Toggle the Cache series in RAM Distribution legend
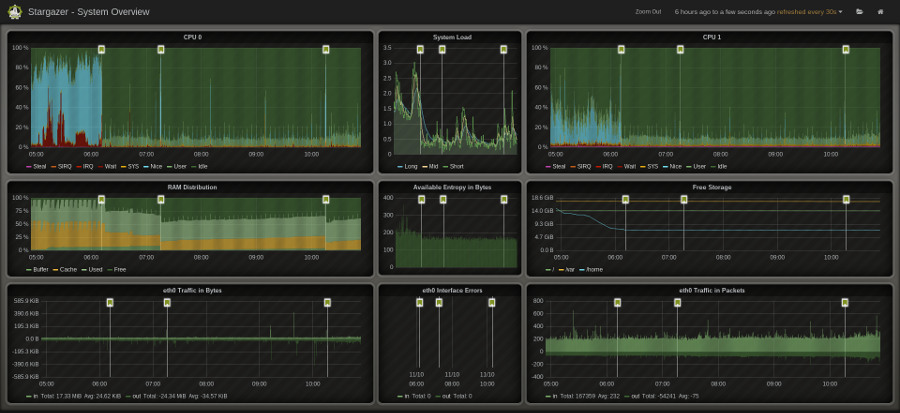The width and height of the screenshot is (900, 413). click(x=69, y=270)
